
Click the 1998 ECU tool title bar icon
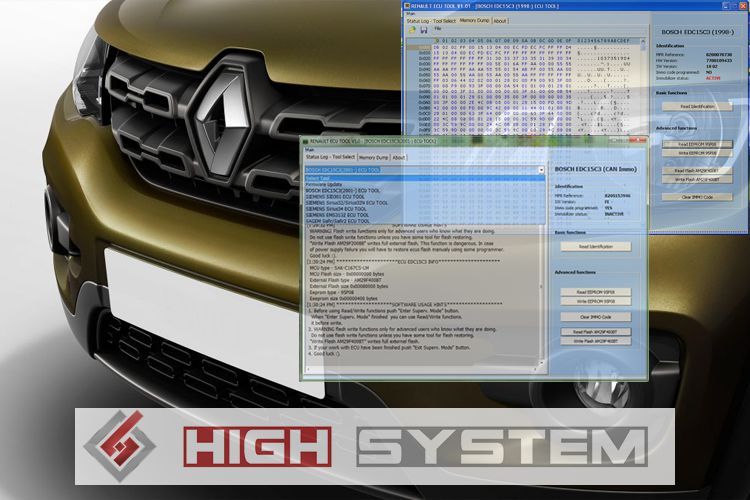pos(408,6)
